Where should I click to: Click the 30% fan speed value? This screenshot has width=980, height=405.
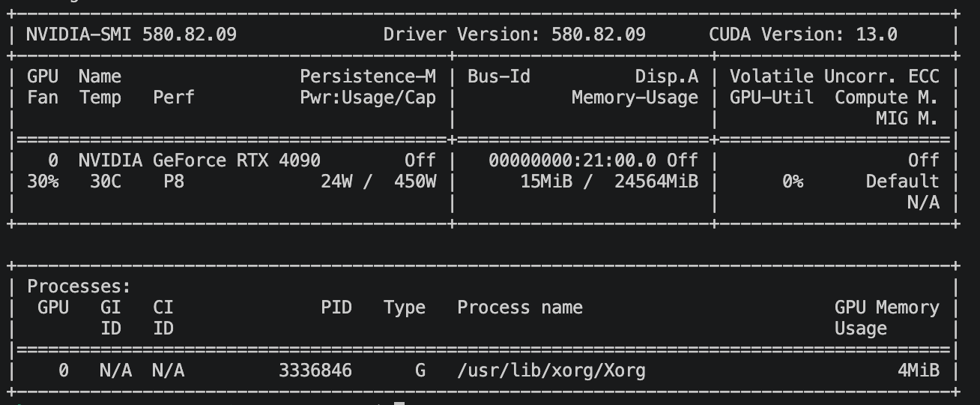(x=43, y=181)
